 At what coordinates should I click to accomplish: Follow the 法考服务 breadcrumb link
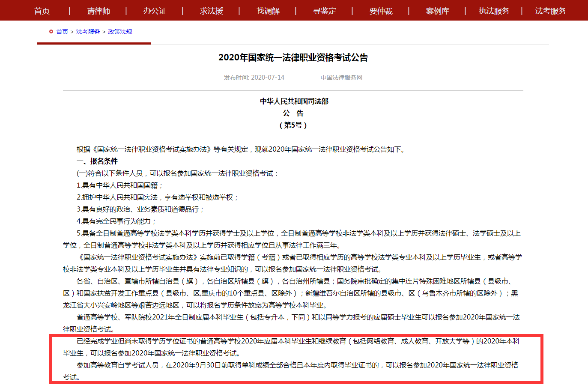[x=88, y=32]
